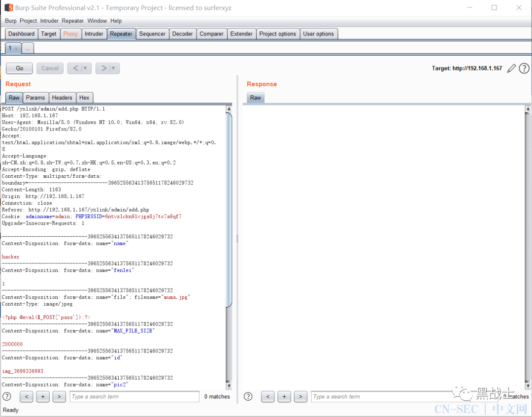Go to previous request history with the back arrow
The height and width of the screenshot is (417, 532).
(75, 68)
